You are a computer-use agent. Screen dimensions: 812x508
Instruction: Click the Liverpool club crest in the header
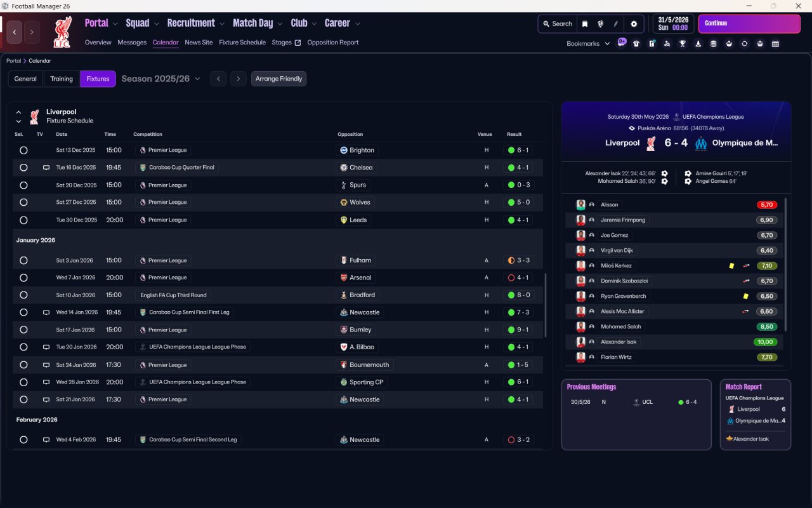click(x=62, y=32)
